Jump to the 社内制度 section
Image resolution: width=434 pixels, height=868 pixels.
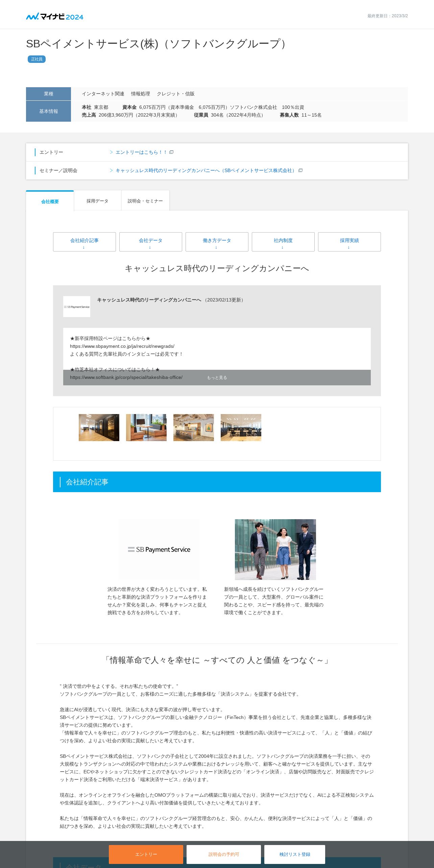click(283, 242)
